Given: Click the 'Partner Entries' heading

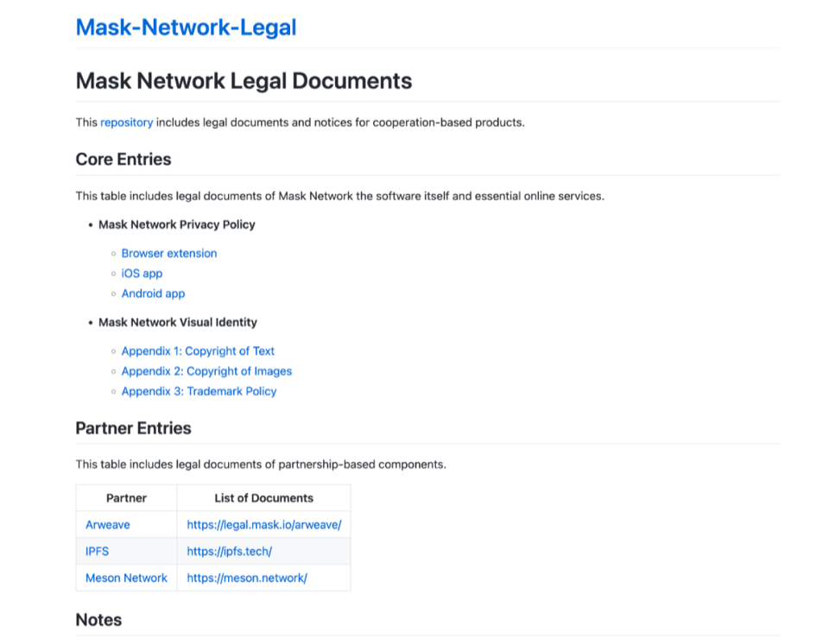Looking at the screenshot, I should (133, 427).
